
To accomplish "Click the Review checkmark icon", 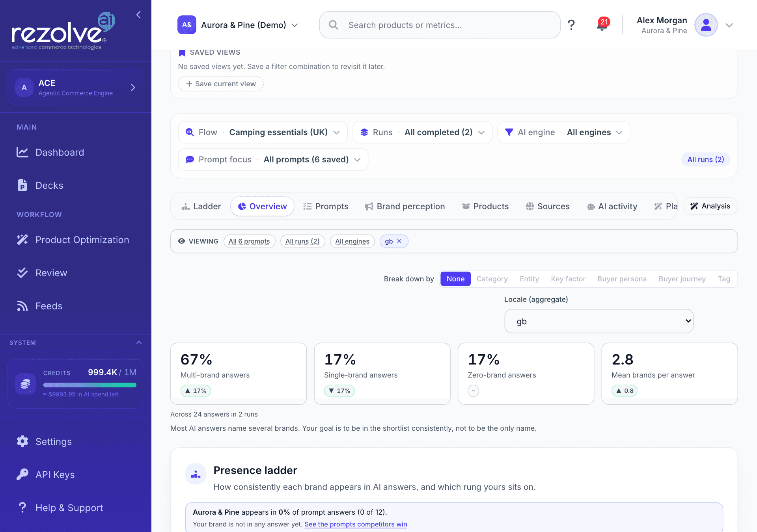I will tap(22, 273).
